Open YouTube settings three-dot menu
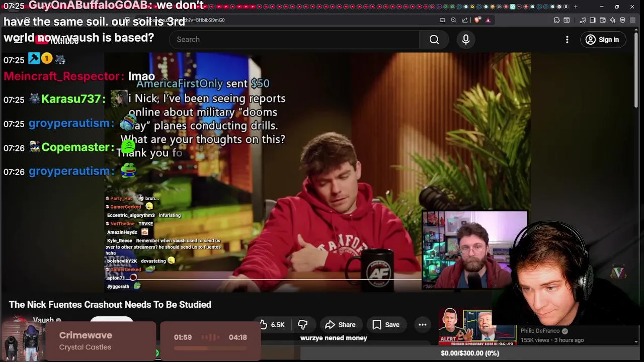 pyautogui.click(x=567, y=40)
